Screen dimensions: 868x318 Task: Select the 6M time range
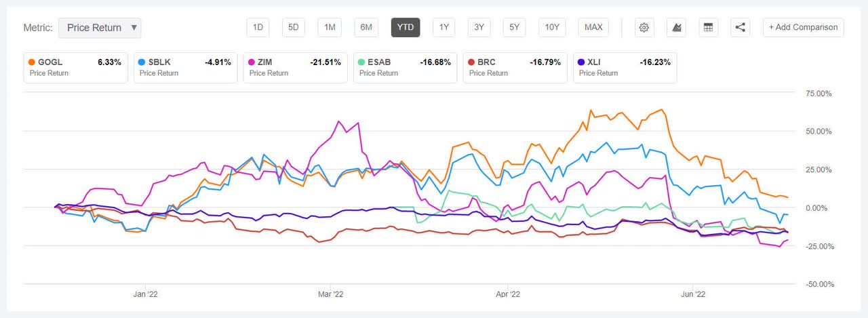pos(366,28)
